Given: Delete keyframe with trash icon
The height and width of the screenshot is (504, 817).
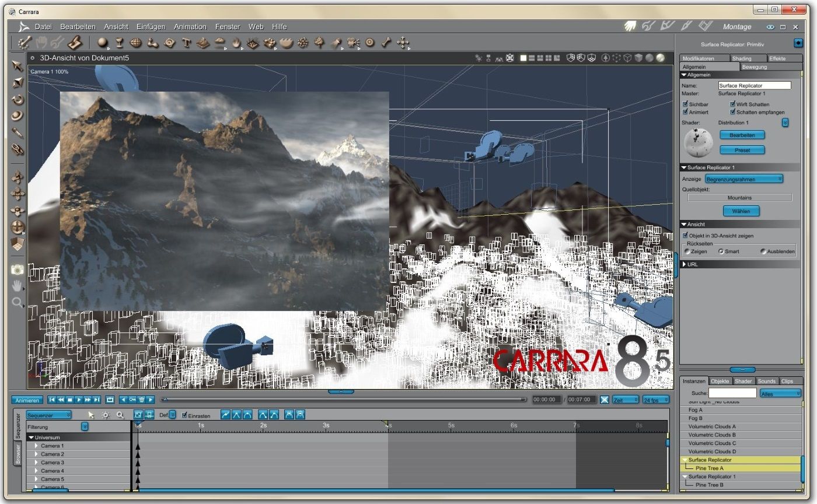Looking at the screenshot, I should click(x=141, y=400).
